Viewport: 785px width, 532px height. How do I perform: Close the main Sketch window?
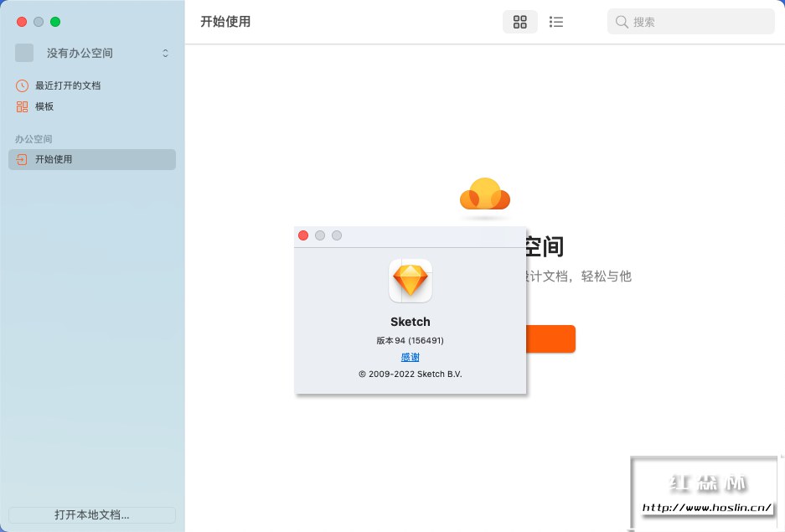pyautogui.click(x=22, y=22)
